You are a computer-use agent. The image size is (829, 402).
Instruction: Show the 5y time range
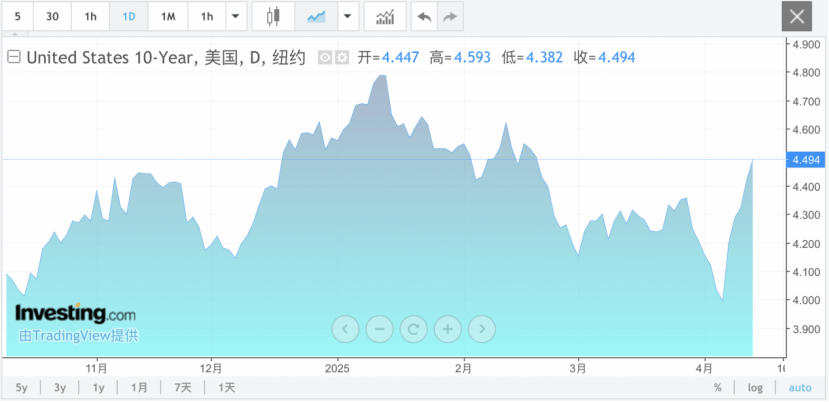click(21, 388)
